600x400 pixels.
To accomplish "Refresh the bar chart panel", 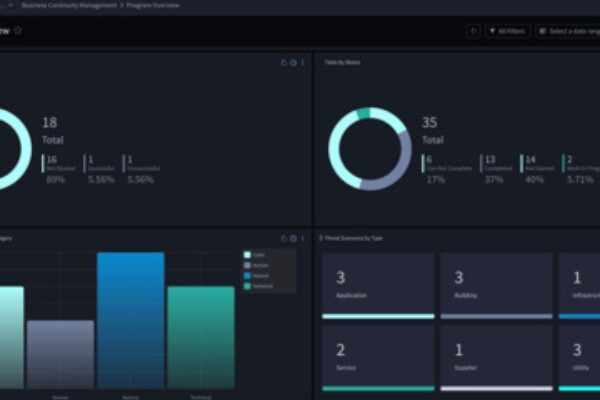I will click(284, 238).
